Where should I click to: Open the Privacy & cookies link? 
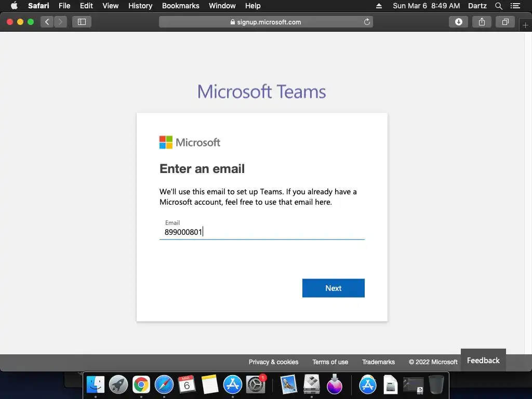pyautogui.click(x=273, y=362)
